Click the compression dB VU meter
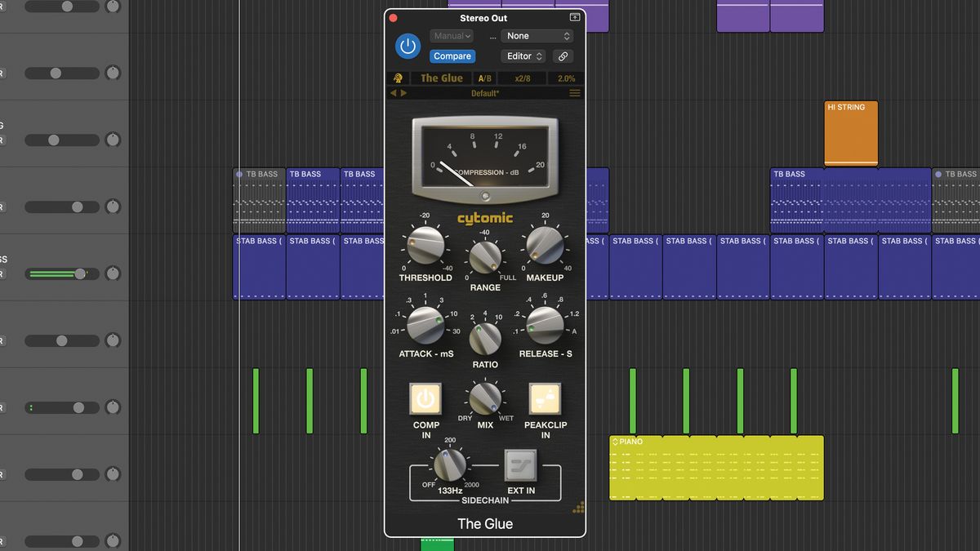The height and width of the screenshot is (551, 980). coord(485,159)
